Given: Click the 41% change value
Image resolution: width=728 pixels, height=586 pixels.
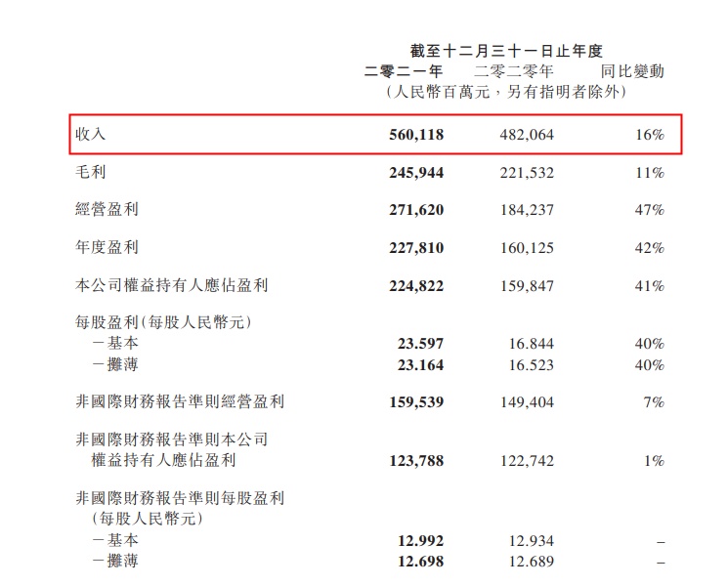Looking at the screenshot, I should tap(650, 286).
